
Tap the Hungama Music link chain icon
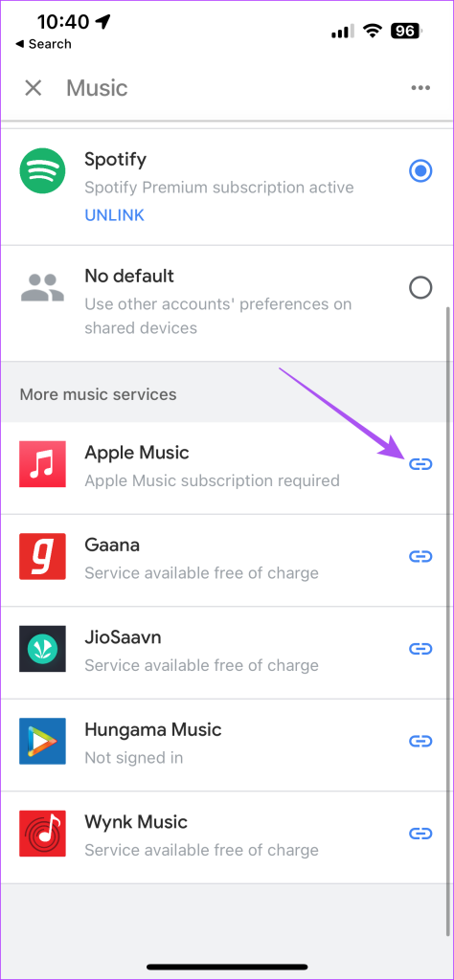420,742
